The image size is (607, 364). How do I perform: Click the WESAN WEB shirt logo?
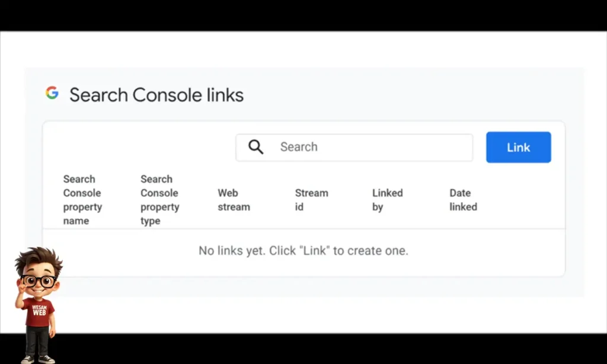pyautogui.click(x=39, y=310)
